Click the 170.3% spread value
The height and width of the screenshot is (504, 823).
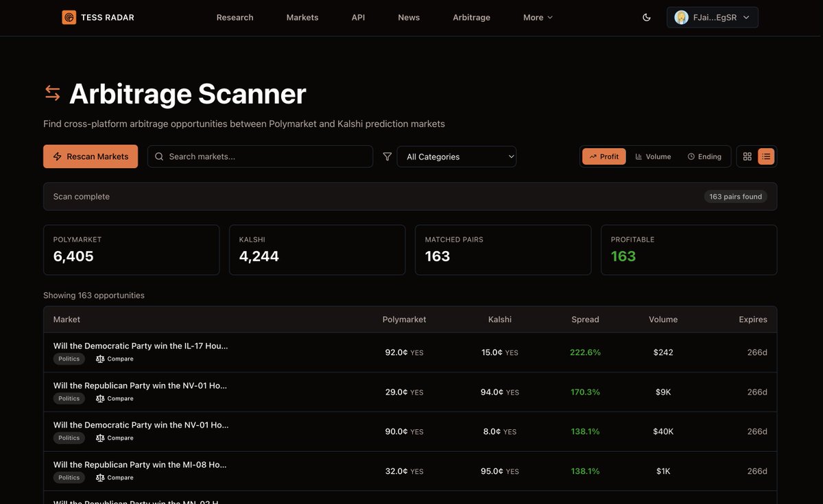[585, 392]
